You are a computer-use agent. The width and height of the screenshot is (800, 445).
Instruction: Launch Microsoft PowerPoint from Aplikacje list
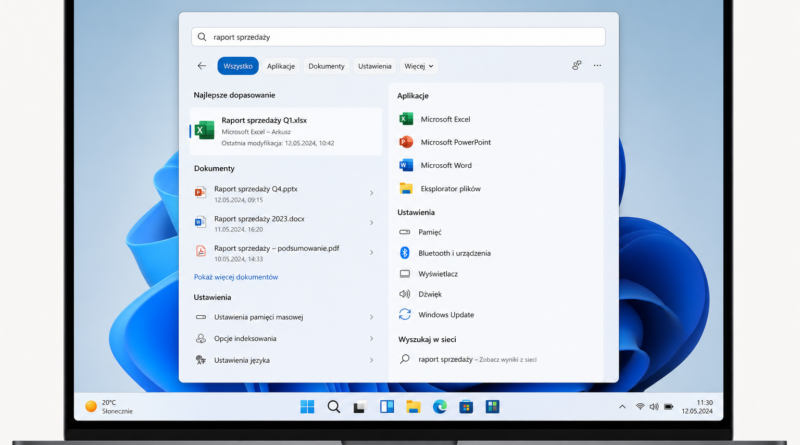click(x=445, y=142)
